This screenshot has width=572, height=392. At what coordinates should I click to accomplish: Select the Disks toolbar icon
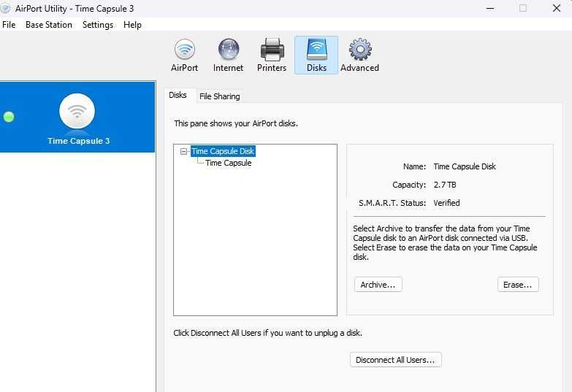(x=316, y=55)
